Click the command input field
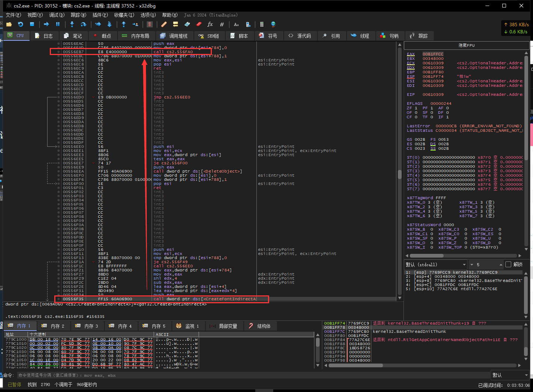The height and width of the screenshot is (392, 533). pos(253,375)
